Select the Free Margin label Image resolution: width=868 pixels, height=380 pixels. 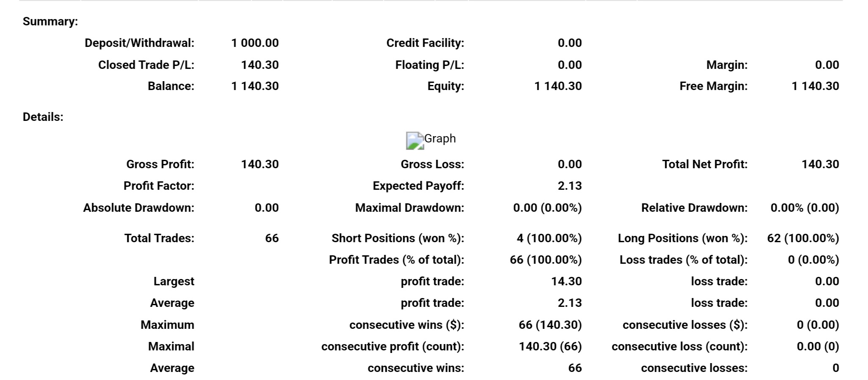[713, 86]
